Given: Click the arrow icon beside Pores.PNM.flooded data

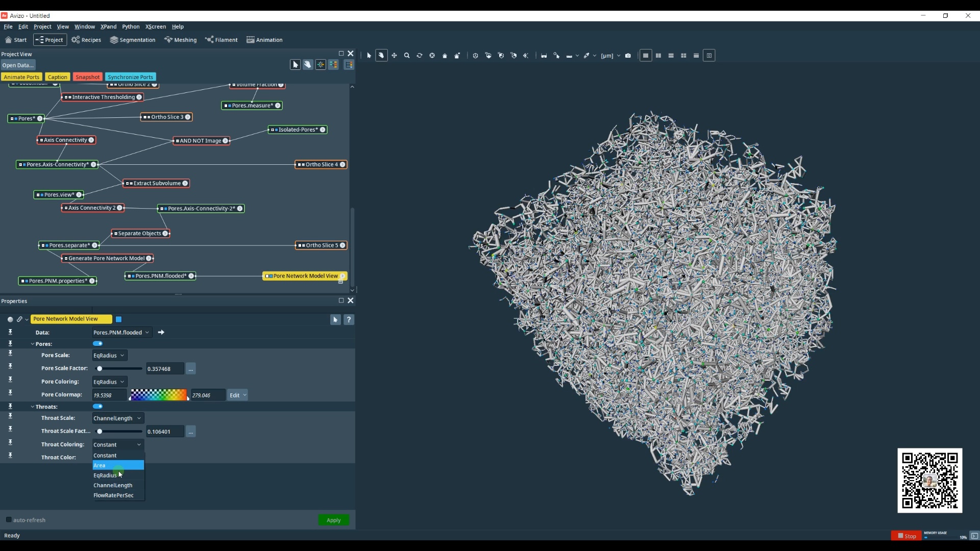Looking at the screenshot, I should coord(161,333).
